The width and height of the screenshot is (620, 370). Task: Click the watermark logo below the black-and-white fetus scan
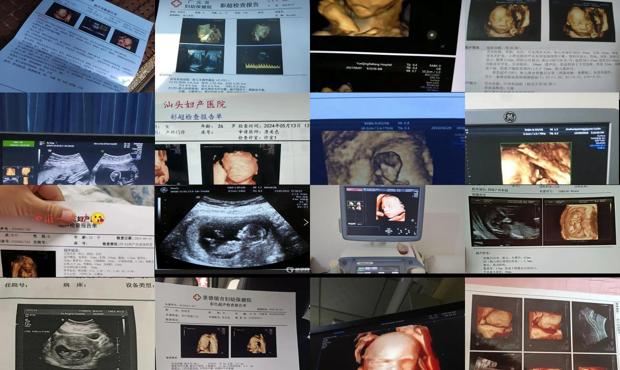tap(297, 270)
